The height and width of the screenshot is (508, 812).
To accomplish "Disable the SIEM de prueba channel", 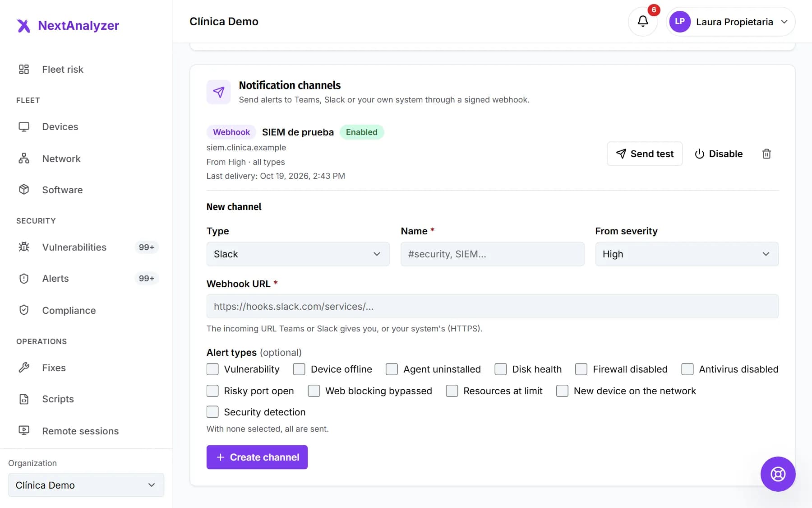I will (x=719, y=154).
